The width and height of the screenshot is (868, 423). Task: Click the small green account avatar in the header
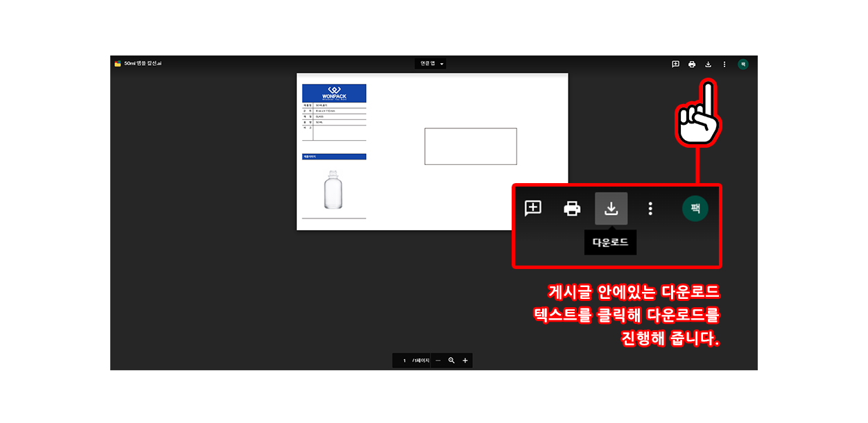point(743,64)
